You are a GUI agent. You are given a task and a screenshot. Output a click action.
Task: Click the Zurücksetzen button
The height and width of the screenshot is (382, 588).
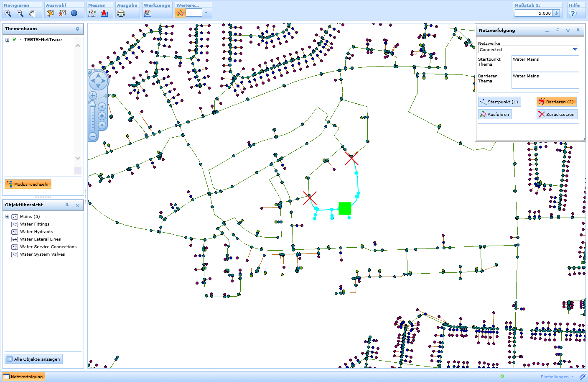557,114
